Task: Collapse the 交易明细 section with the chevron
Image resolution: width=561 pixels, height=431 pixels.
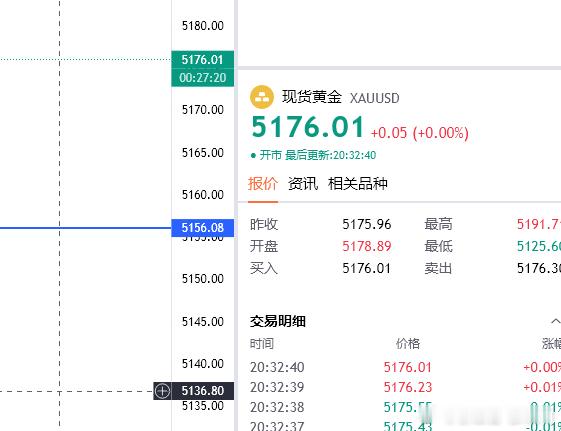Action: 555,321
